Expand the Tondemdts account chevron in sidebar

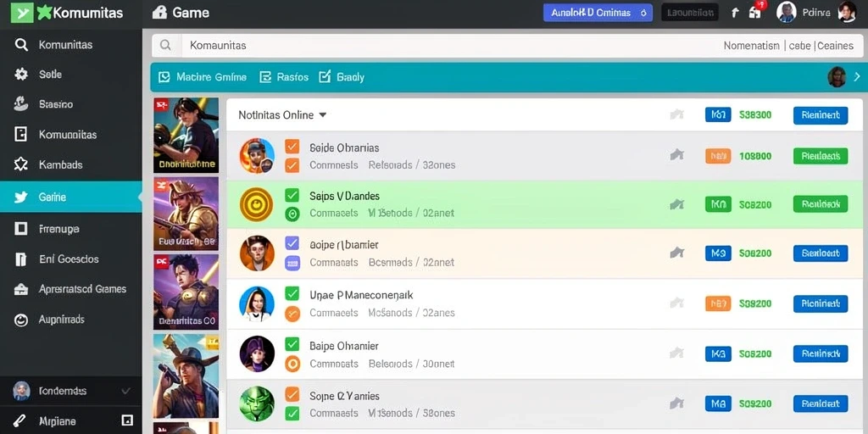tap(125, 392)
